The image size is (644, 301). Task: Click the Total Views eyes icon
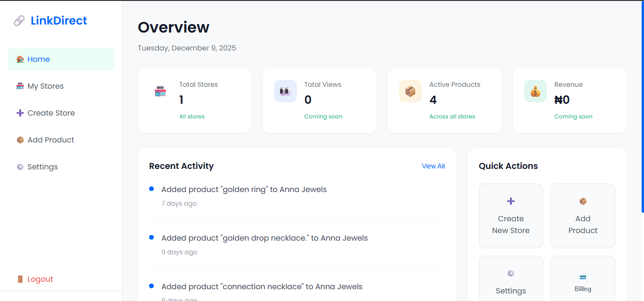pyautogui.click(x=285, y=91)
